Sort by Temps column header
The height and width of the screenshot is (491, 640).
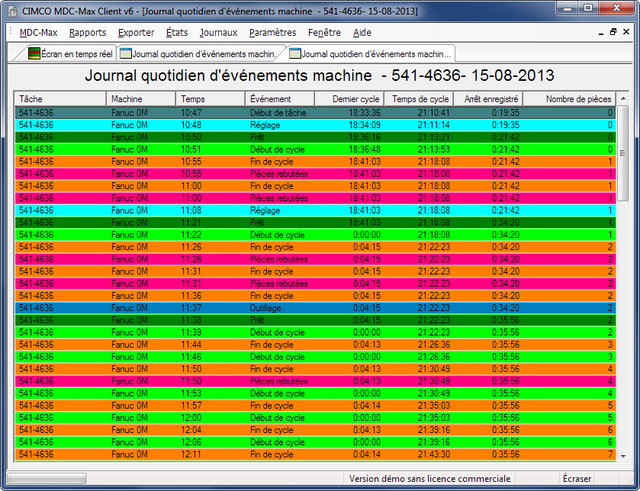pyautogui.click(x=210, y=99)
